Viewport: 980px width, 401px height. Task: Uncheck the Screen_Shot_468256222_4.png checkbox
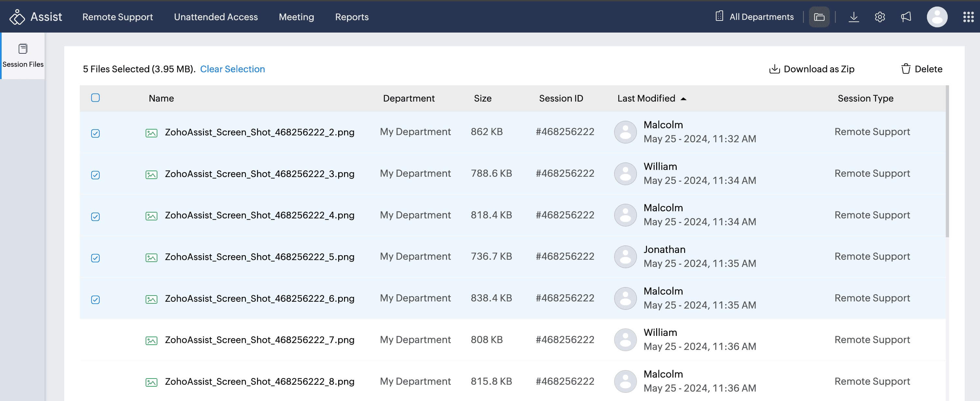(95, 217)
